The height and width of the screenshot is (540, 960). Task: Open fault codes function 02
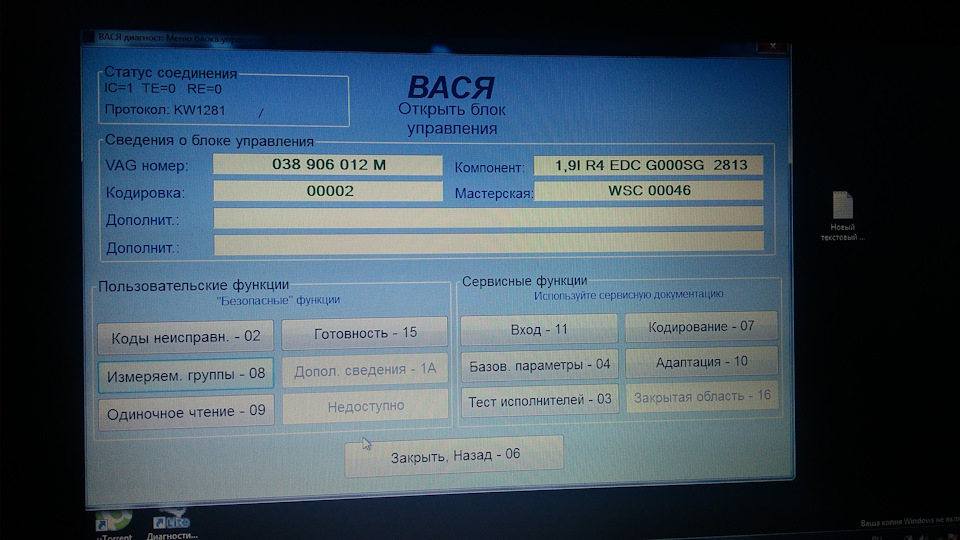[x=186, y=337]
